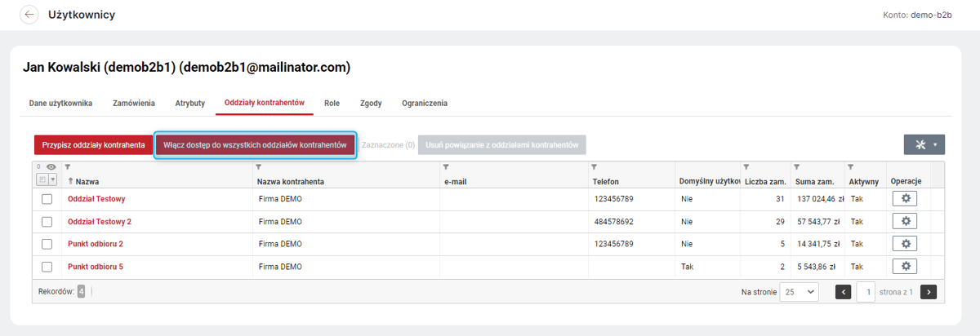Open the Na stronie 25 dropdown
980x336 pixels.
800,291
